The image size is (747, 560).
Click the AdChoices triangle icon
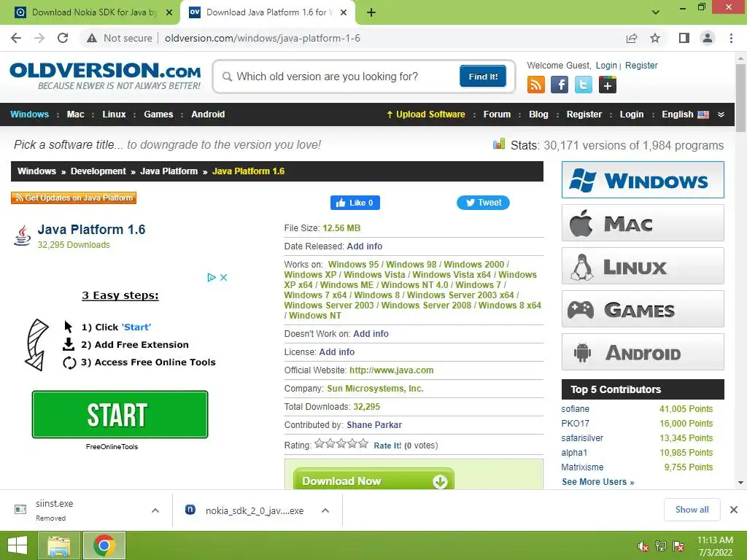pyautogui.click(x=212, y=277)
